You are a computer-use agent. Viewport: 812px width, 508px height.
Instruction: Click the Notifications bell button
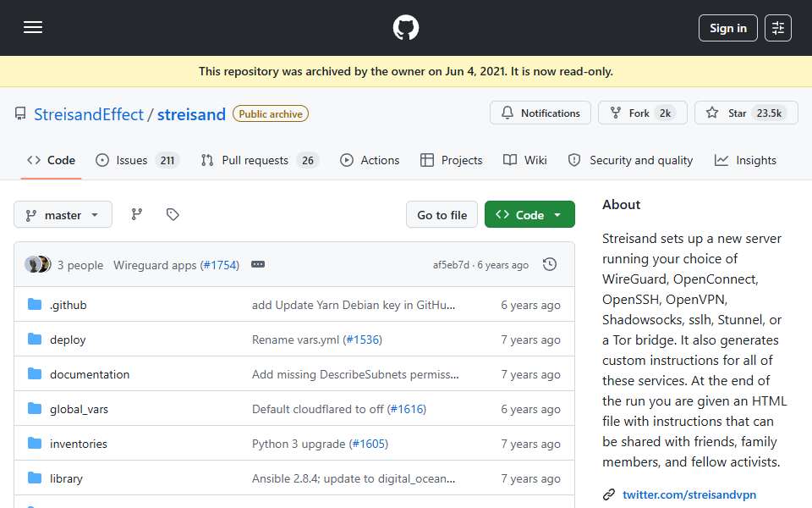click(x=540, y=113)
